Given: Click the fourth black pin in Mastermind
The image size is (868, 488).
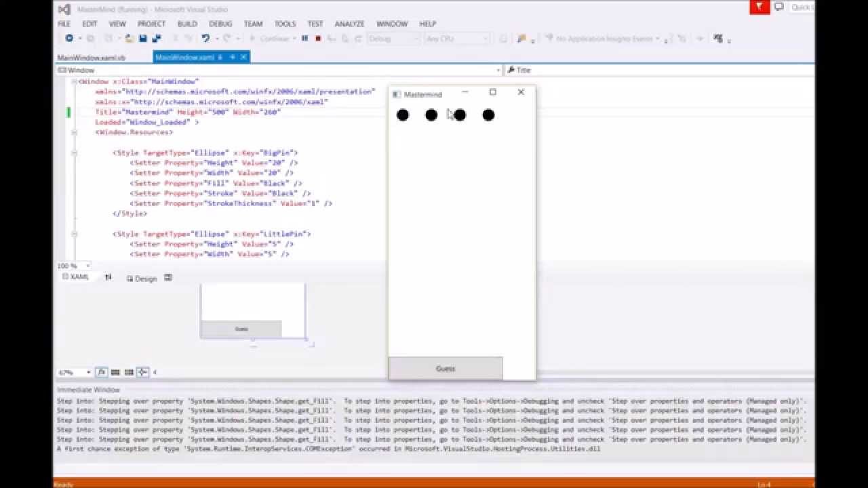Looking at the screenshot, I should [488, 115].
